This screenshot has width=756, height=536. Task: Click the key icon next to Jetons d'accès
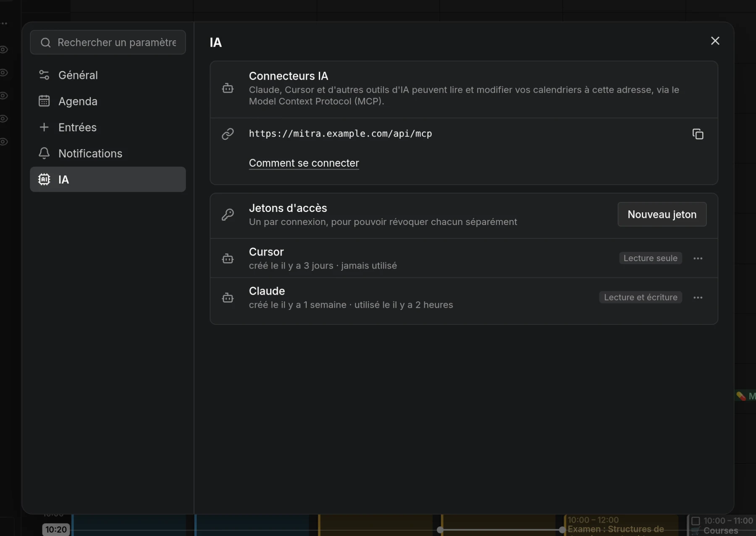click(228, 214)
